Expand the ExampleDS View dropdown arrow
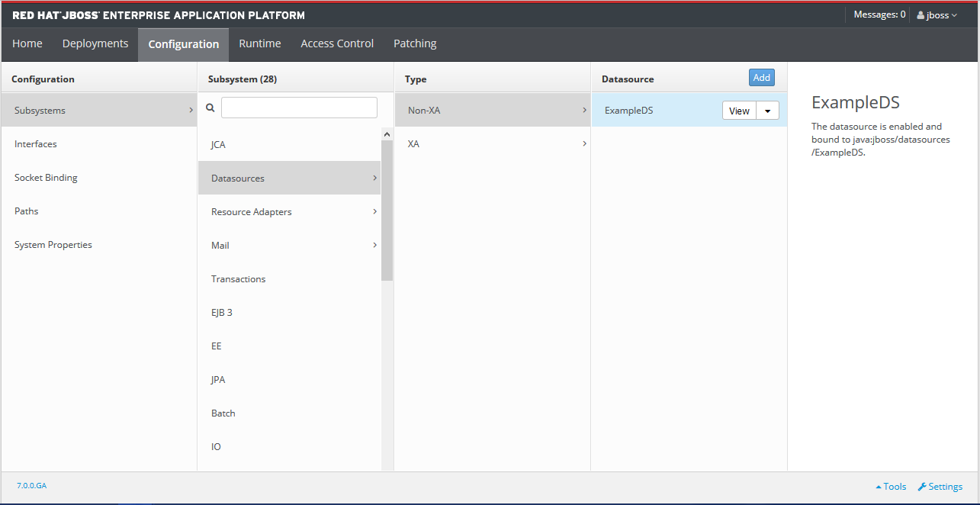The height and width of the screenshot is (505, 980). tap(767, 111)
